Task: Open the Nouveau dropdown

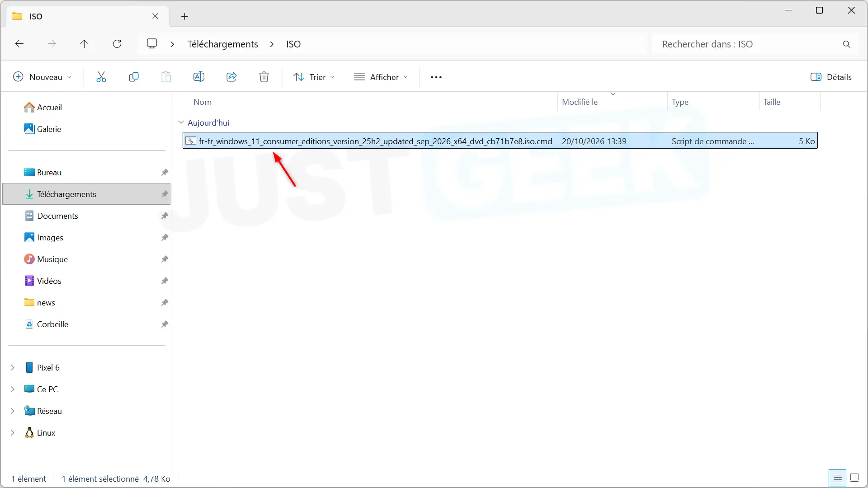Action: tap(42, 77)
